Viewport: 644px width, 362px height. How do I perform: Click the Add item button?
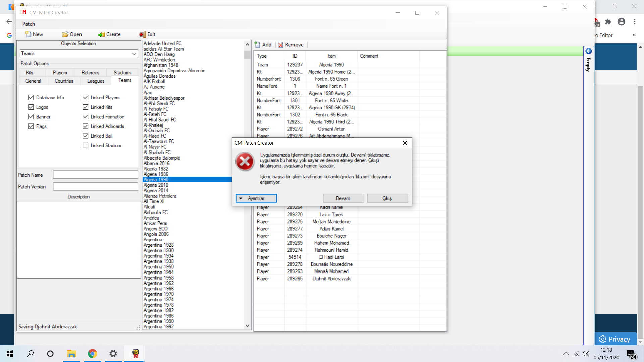[x=263, y=45]
